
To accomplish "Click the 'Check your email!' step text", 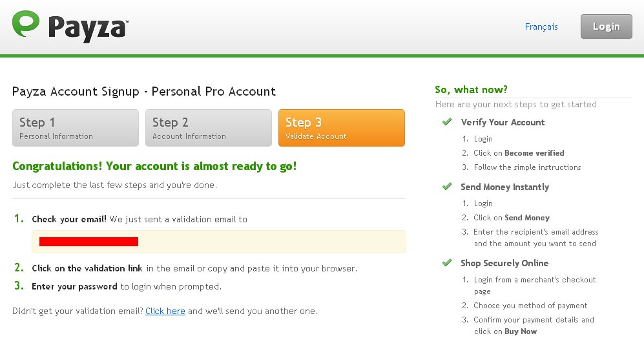I will tap(69, 219).
